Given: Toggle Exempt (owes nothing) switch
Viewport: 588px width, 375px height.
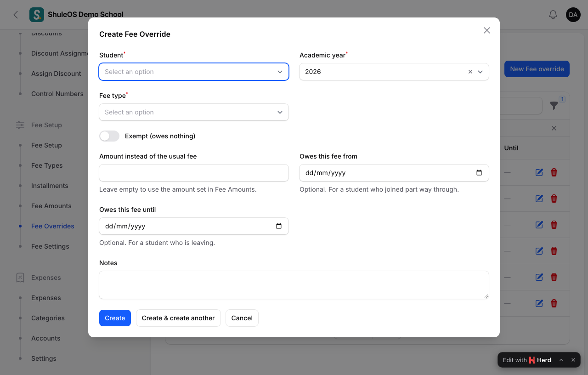Looking at the screenshot, I should point(109,136).
